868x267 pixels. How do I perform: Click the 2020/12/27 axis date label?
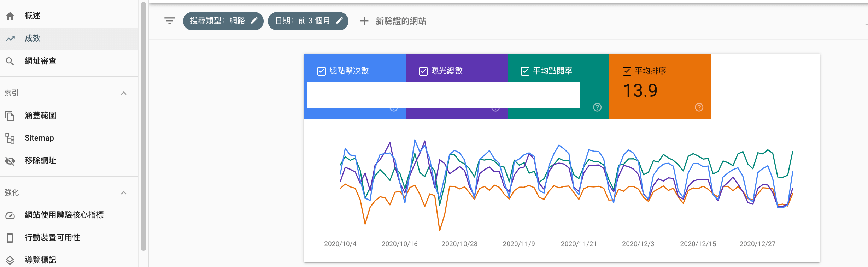[757, 244]
